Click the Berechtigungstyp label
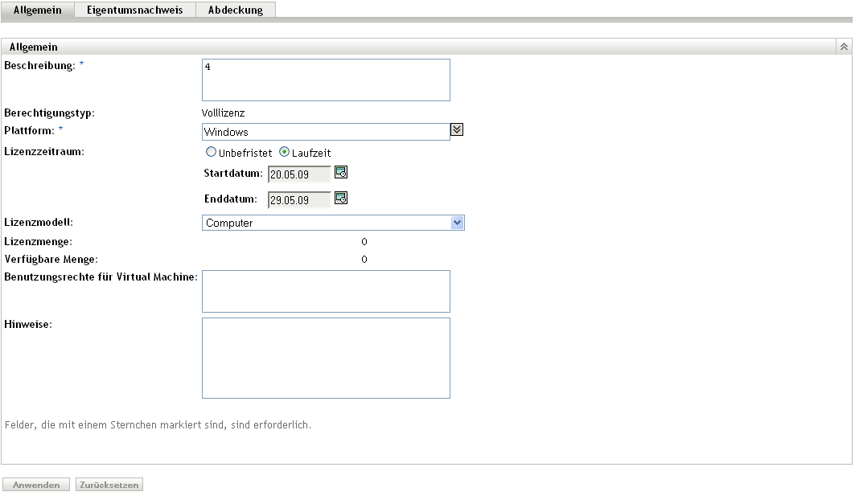Viewport: 855px width, 504px height. (49, 113)
